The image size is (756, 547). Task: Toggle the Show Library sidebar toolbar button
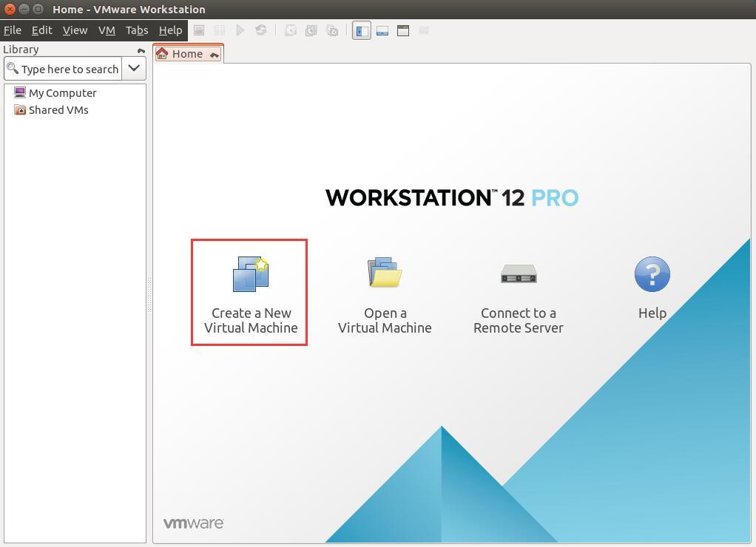(x=362, y=31)
